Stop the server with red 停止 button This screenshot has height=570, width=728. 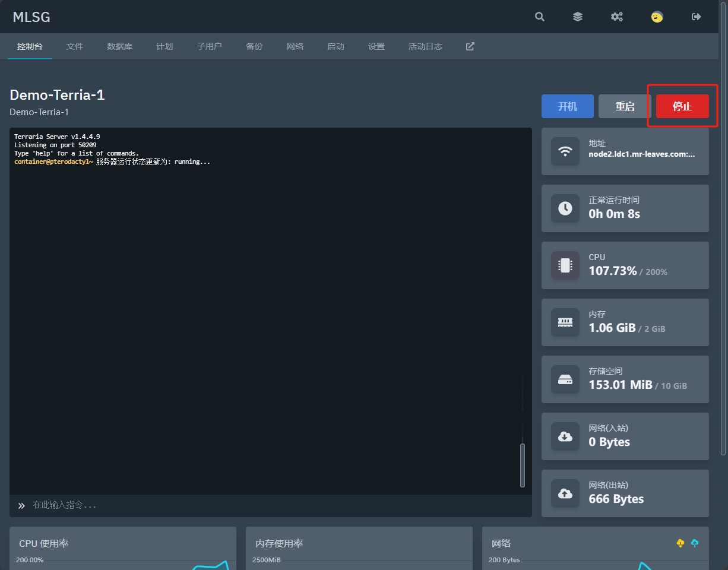(682, 106)
